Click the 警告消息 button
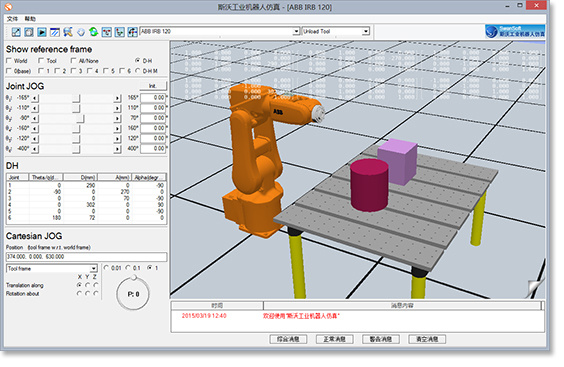Screen dimensions: 564x367 tap(381, 339)
